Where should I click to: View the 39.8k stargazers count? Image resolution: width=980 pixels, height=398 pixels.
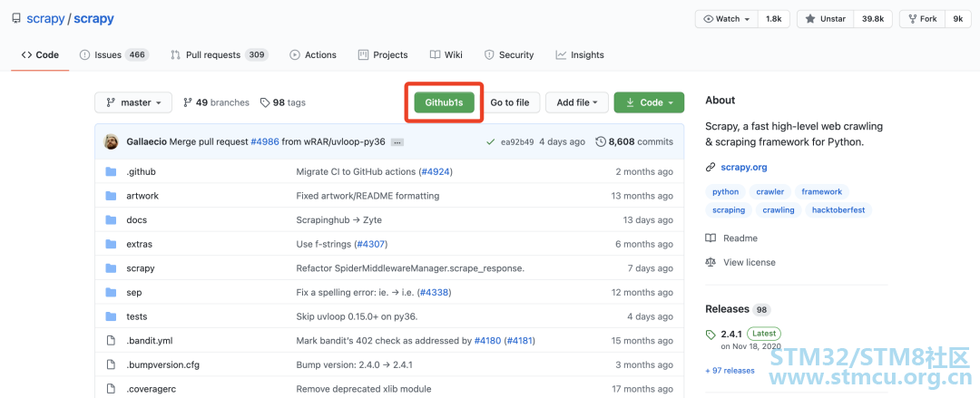pos(873,19)
